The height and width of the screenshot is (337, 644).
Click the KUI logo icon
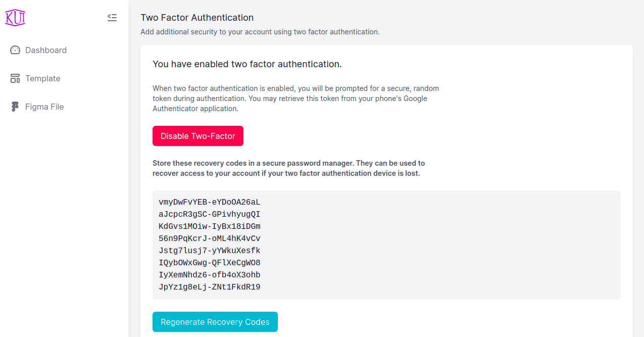(x=15, y=18)
